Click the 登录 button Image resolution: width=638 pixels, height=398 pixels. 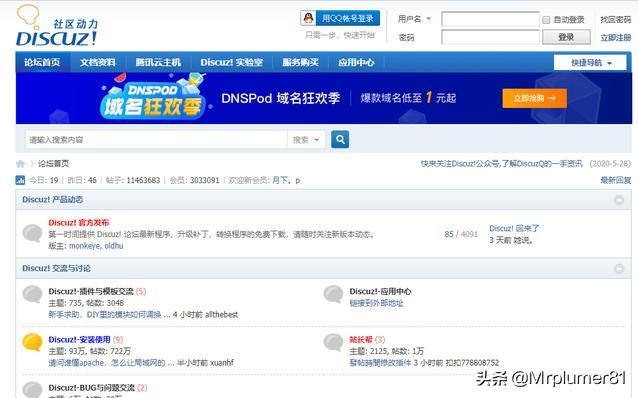tap(566, 37)
